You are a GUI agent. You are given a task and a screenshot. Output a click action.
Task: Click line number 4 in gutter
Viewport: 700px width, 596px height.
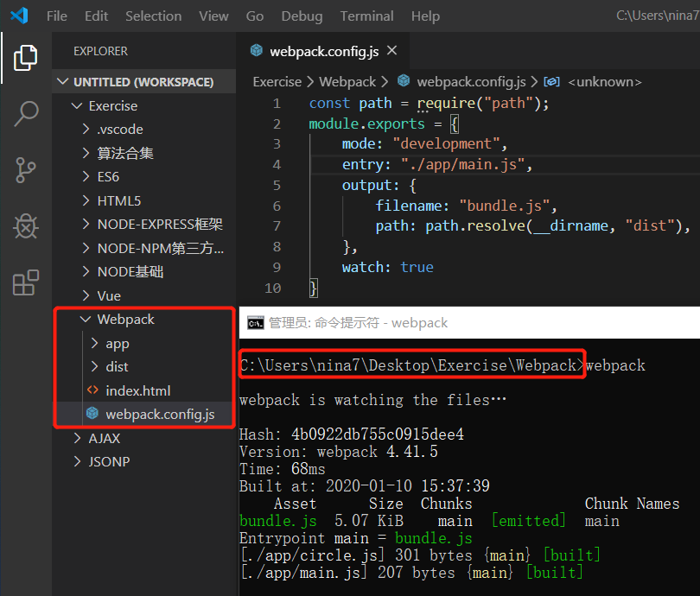coord(277,165)
